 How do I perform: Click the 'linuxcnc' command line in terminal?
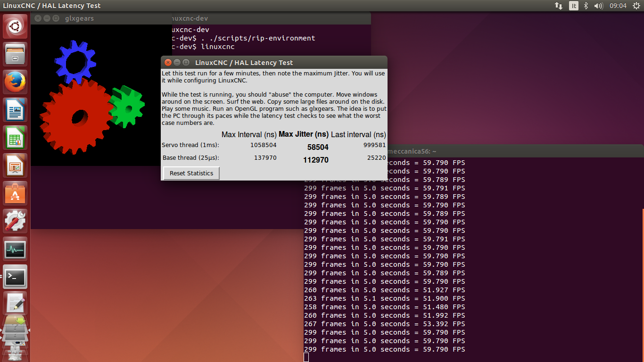point(204,47)
